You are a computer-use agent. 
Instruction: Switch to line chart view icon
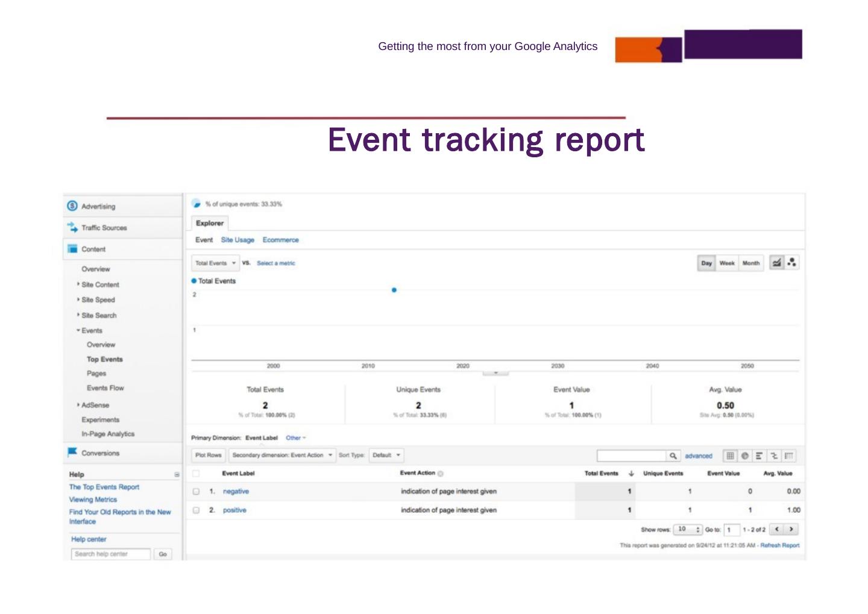click(776, 263)
